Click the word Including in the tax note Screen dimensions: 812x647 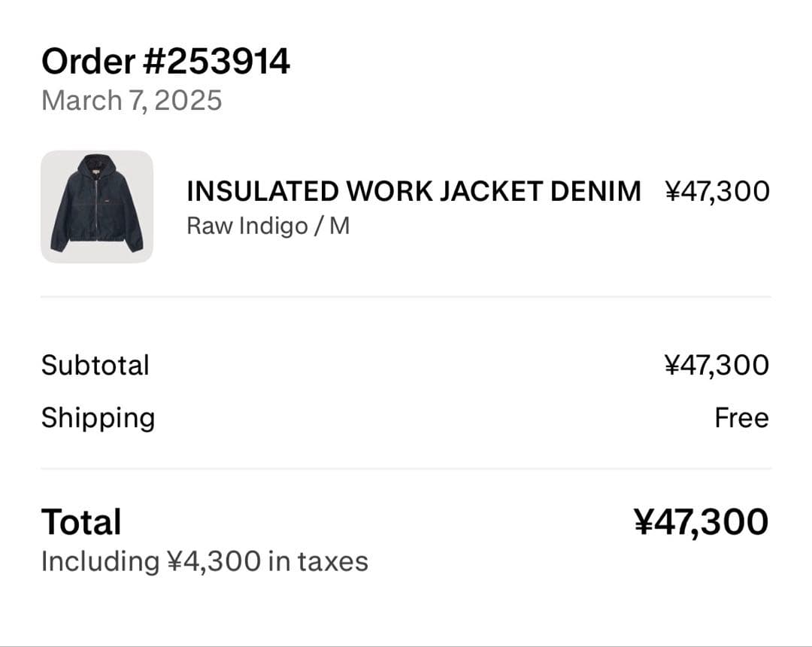[101, 561]
